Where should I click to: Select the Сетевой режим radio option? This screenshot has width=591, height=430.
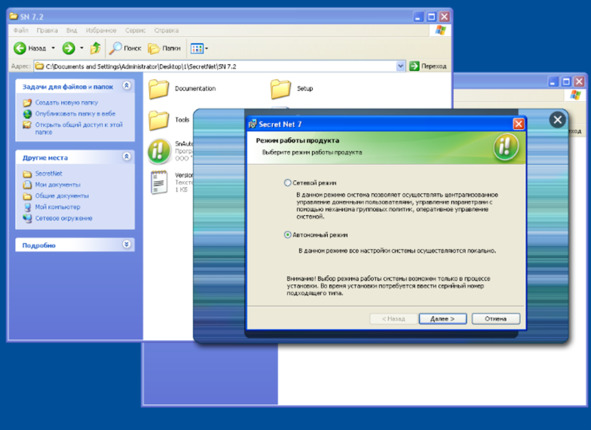click(x=287, y=183)
